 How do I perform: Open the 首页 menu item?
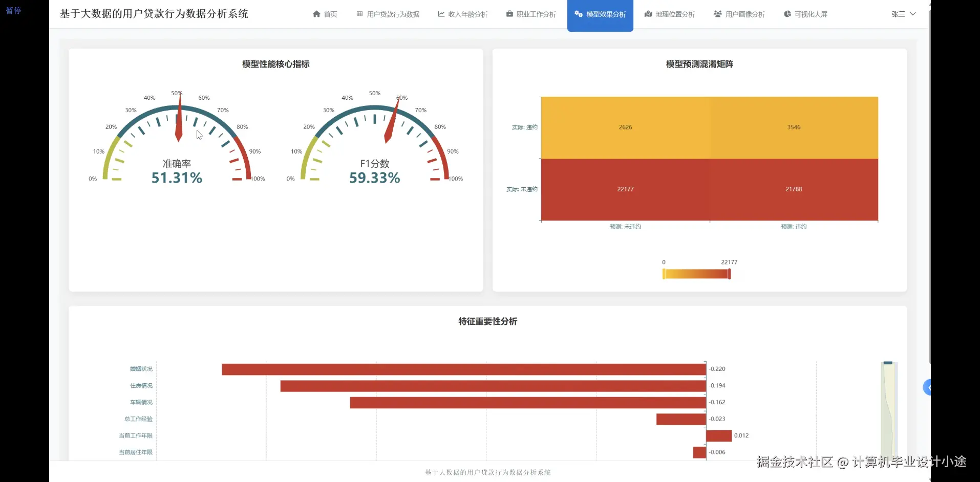pos(325,14)
